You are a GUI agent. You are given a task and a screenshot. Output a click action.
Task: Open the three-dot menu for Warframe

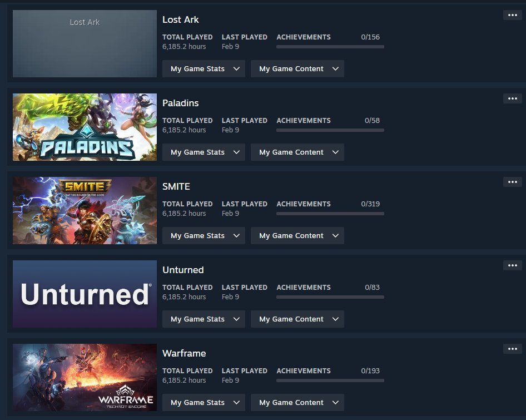point(512,349)
